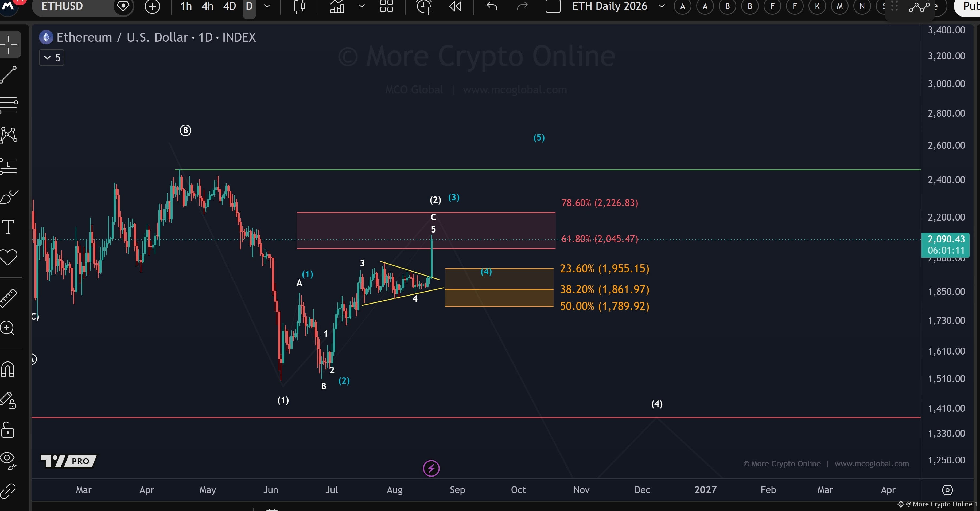Lock all drawing tools
This screenshot has width=980, height=511.
[x=7, y=430]
